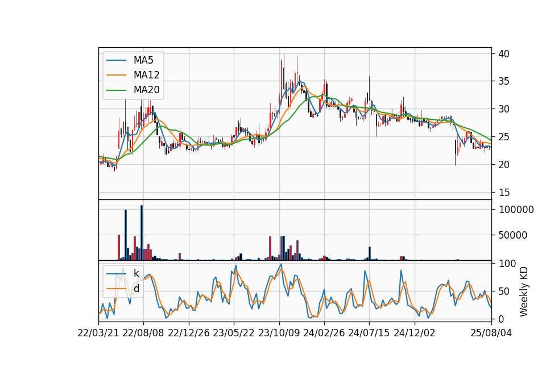This screenshot has width=546, height=392.
Task: Click the 22/08/08 date tick label
Action: pos(143,333)
